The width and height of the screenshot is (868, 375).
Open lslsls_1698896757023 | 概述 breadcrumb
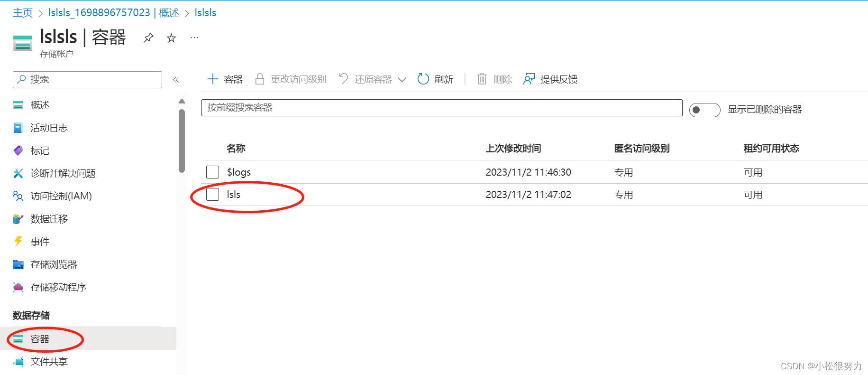[114, 13]
